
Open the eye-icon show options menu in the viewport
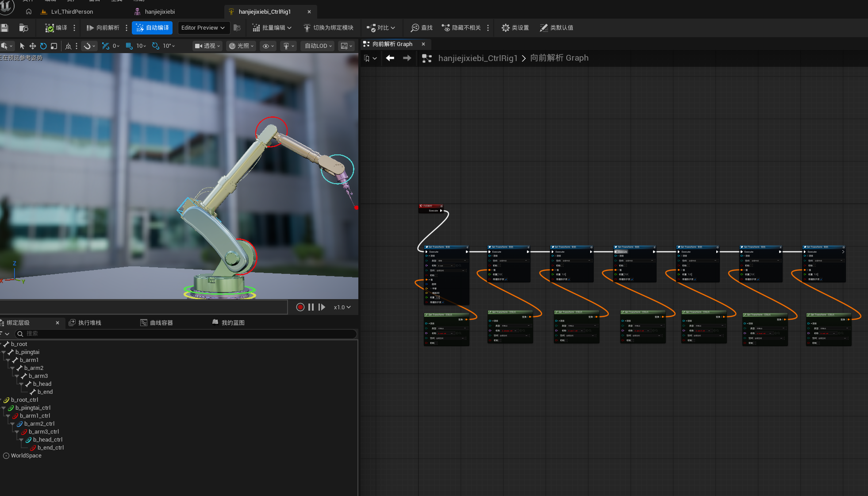(268, 46)
